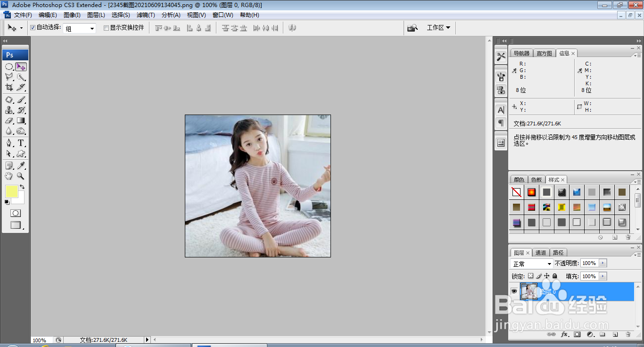The image size is (644, 347).
Task: Click the white background color swatch
Action: [x=20, y=200]
